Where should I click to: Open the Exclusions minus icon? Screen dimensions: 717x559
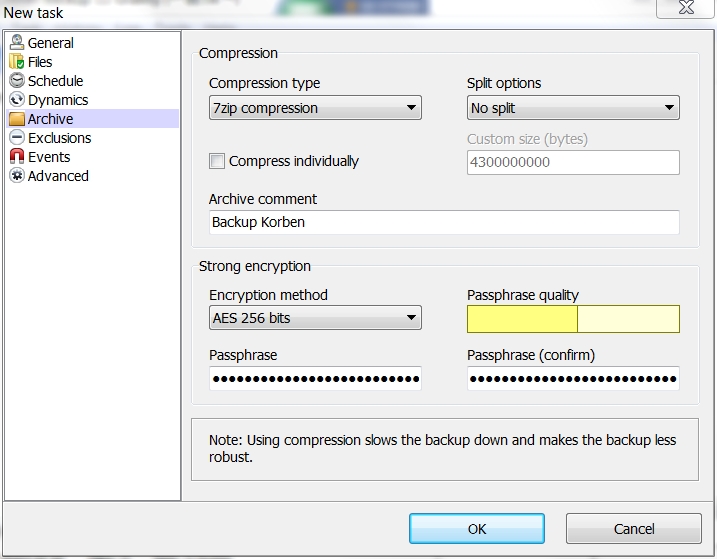(x=17, y=137)
